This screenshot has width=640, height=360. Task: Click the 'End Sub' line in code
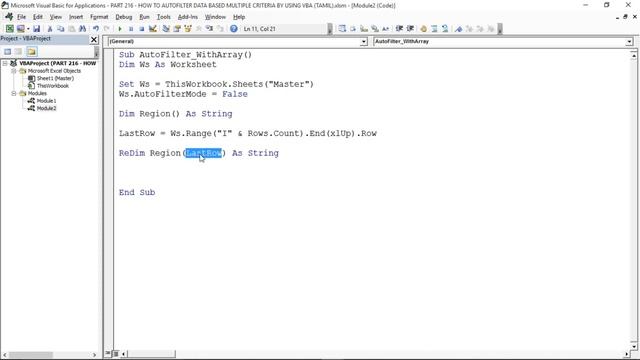click(x=137, y=192)
